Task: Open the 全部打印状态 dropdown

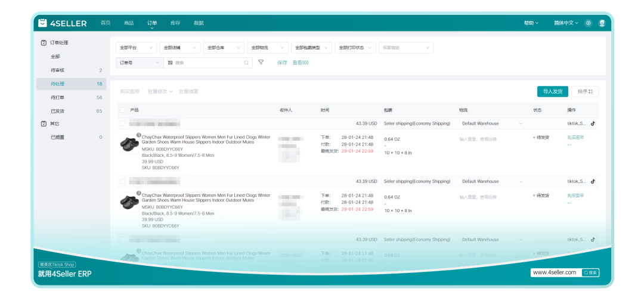Action: coord(355,48)
